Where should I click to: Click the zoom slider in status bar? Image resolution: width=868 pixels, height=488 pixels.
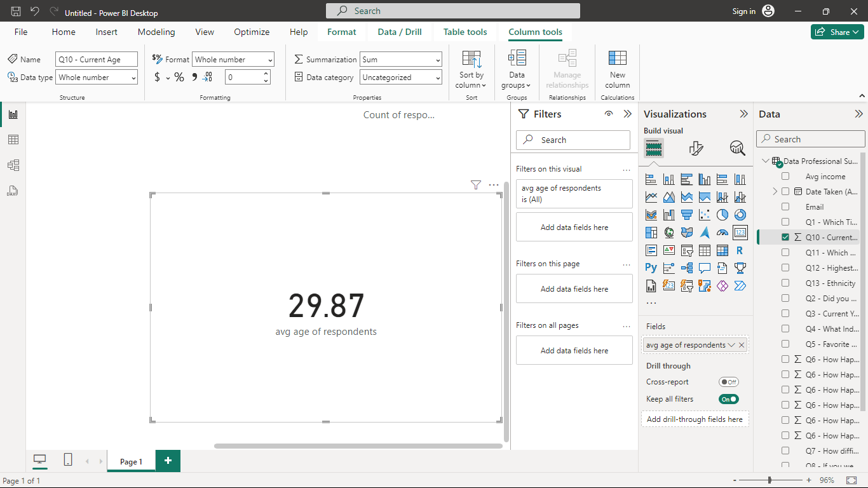(x=770, y=480)
